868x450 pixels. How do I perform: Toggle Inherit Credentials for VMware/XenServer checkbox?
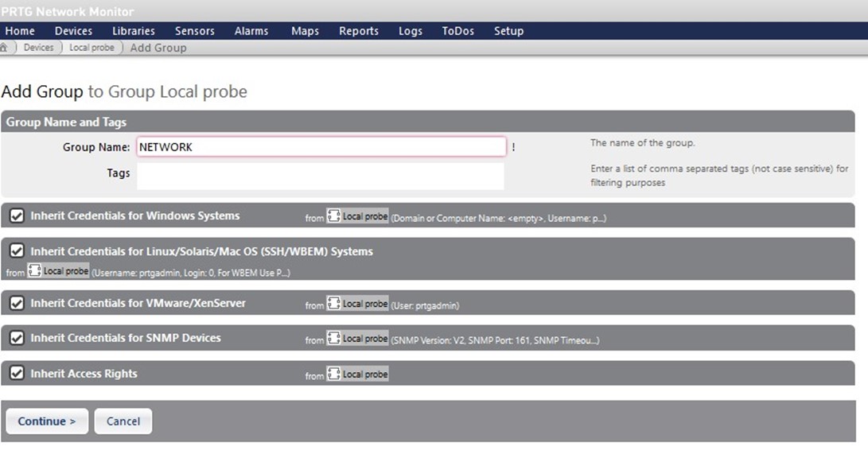coord(18,304)
